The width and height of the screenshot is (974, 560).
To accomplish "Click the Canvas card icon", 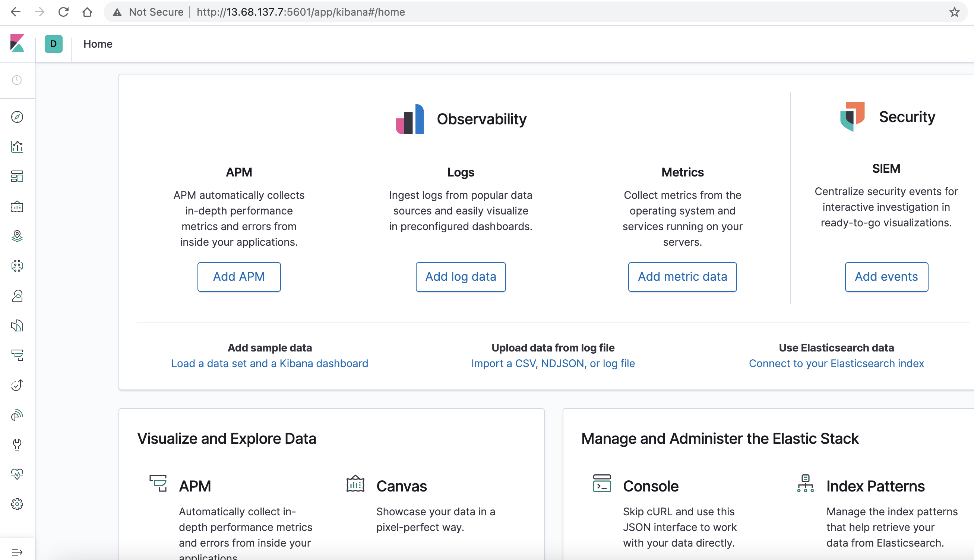I will pos(355,483).
